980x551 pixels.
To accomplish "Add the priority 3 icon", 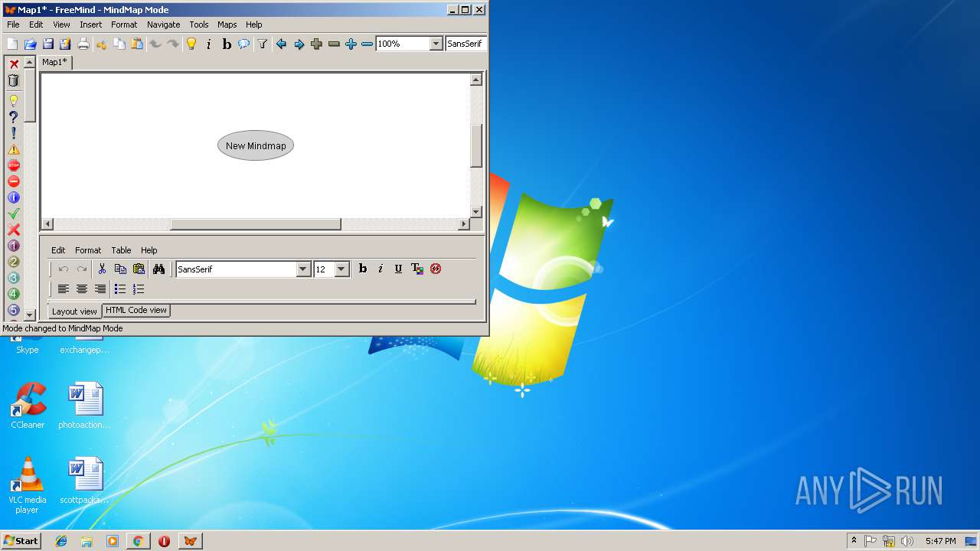I will 13,278.
